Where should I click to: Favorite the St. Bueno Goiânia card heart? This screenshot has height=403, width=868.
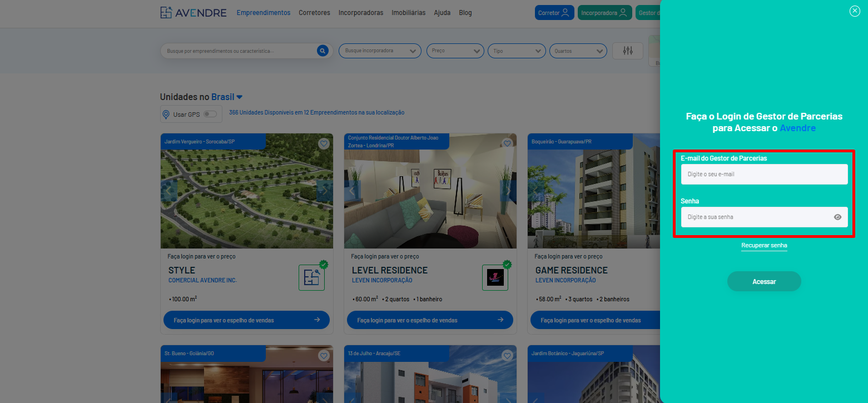324,356
